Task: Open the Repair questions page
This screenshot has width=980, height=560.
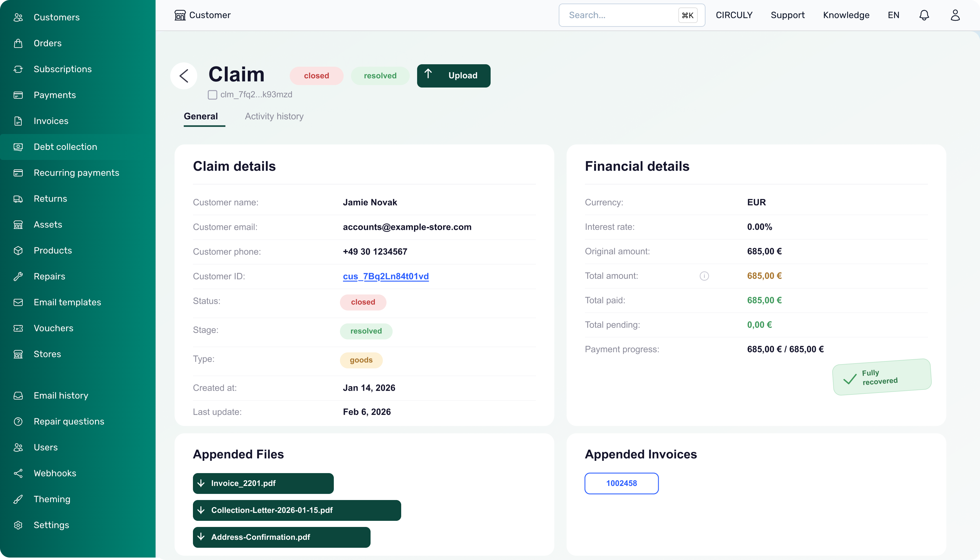Action: pos(78,422)
